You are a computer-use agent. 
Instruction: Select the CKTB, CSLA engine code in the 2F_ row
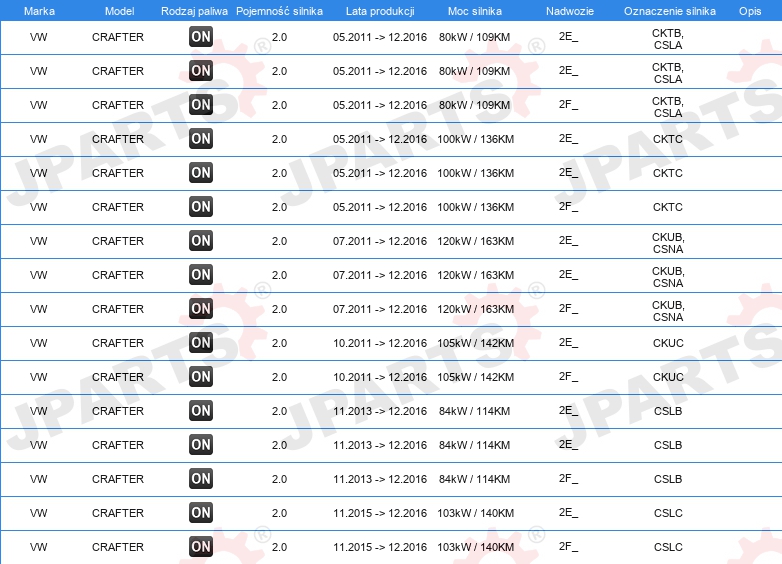668,107
